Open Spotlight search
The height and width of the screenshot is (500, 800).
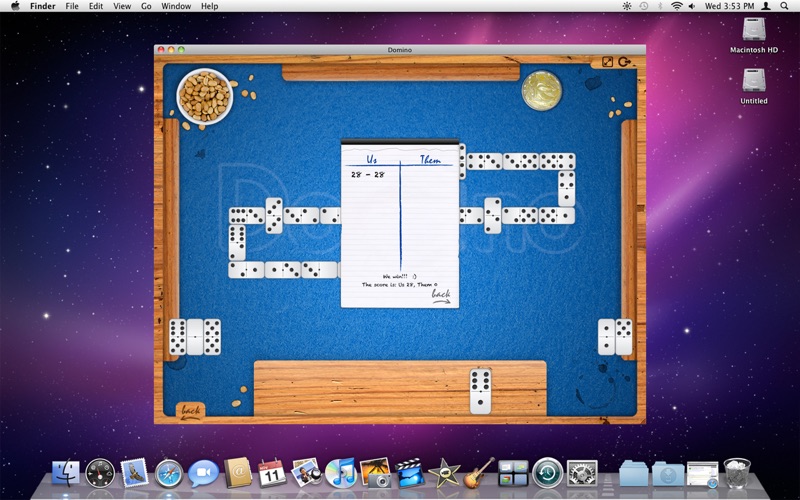tap(784, 6)
